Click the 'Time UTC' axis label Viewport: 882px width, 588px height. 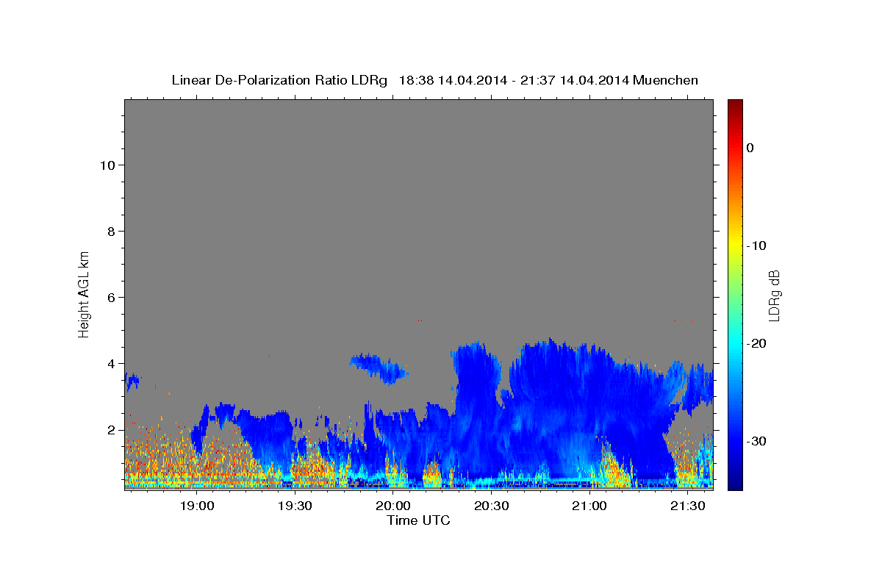[418, 520]
